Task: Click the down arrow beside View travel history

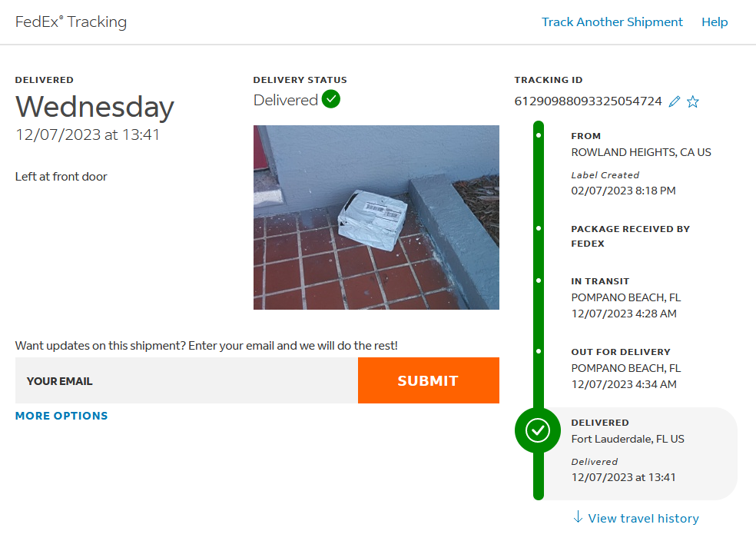Action: click(x=578, y=517)
